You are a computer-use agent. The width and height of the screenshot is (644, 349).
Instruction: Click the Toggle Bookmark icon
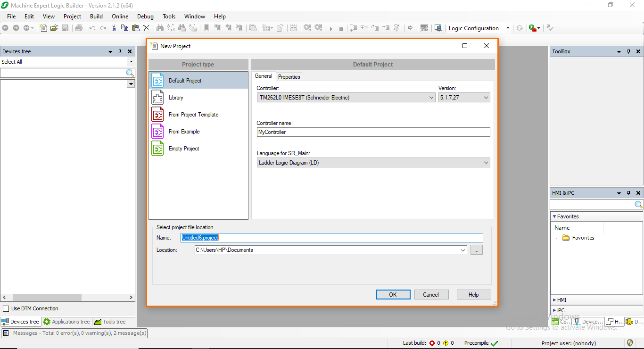click(x=206, y=28)
